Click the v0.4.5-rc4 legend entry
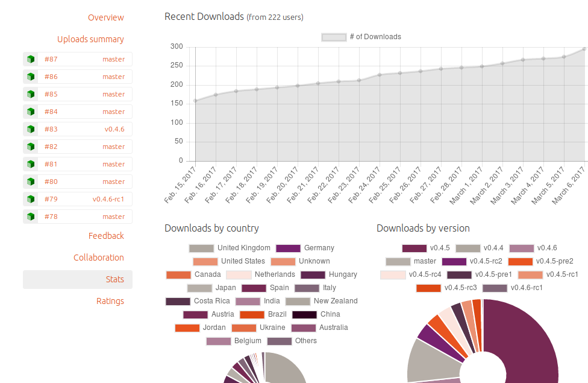Viewport: 588px width, 383px height. [411, 274]
